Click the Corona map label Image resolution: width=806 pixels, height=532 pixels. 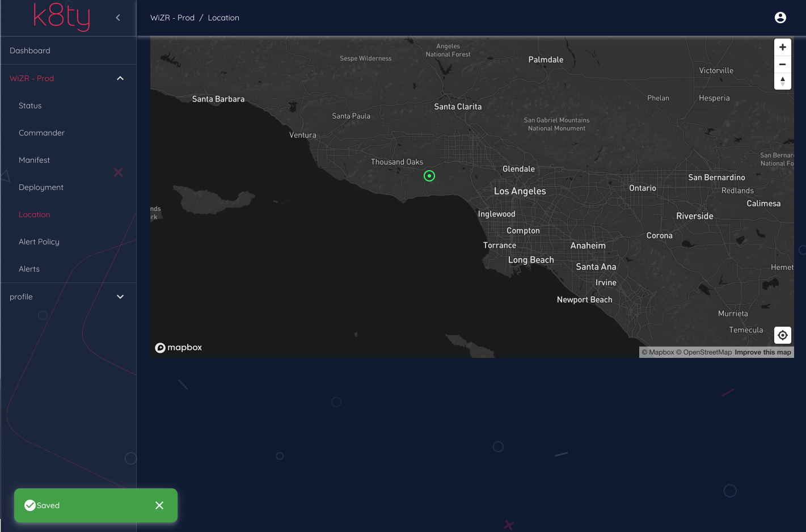coord(660,235)
